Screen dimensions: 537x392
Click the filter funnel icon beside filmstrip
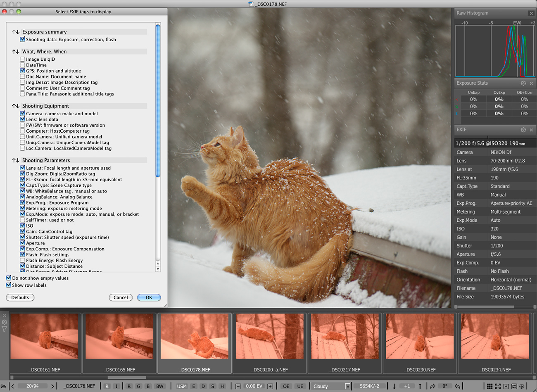5,329
